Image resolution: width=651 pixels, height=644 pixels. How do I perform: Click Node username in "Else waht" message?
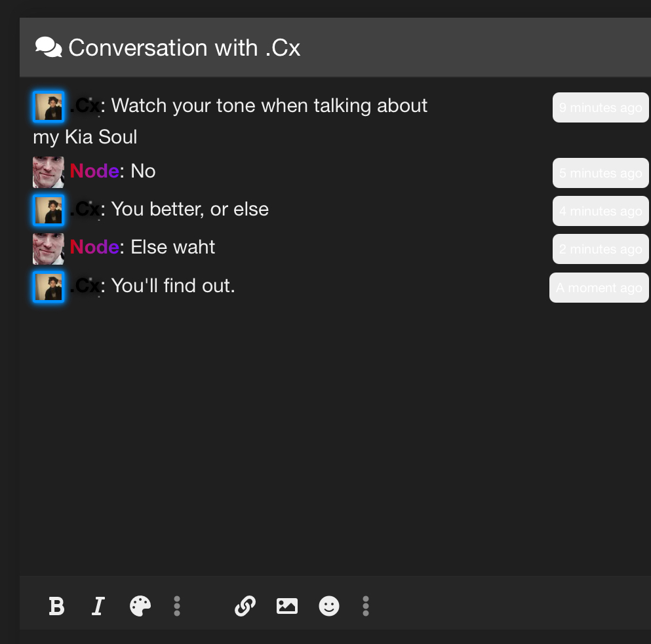[x=94, y=247]
